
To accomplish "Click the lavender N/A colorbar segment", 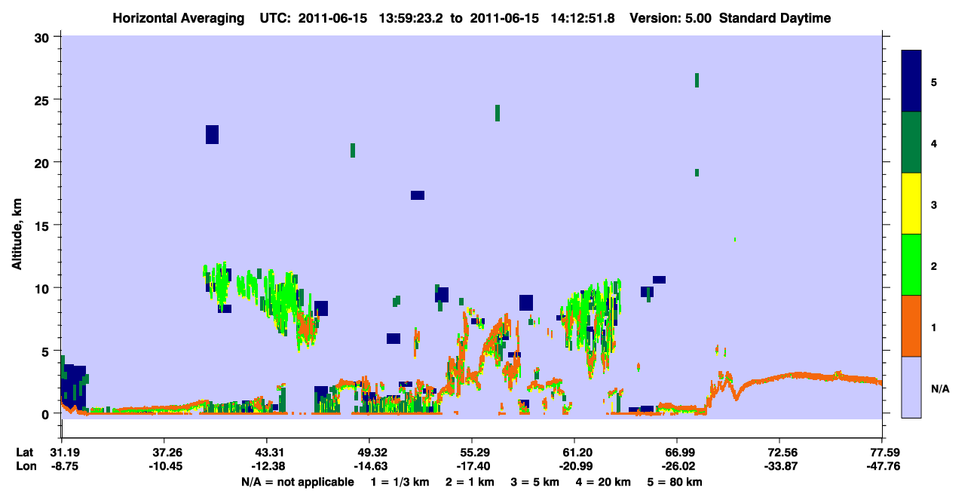I will tap(911, 387).
